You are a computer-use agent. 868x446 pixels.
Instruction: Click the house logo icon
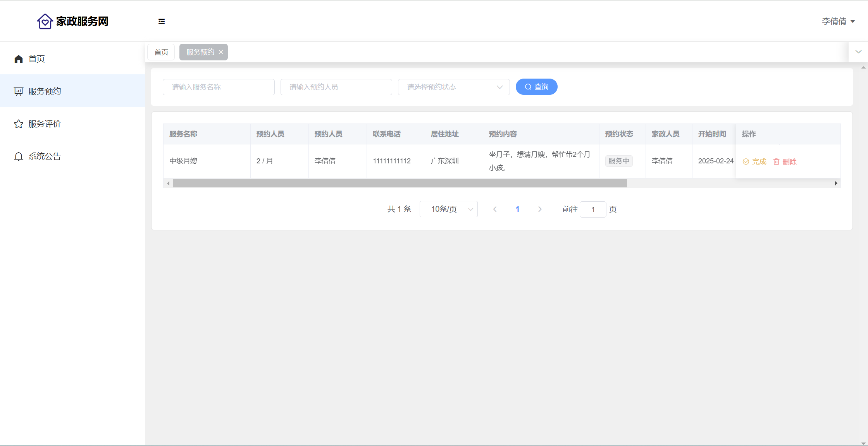tap(45, 21)
